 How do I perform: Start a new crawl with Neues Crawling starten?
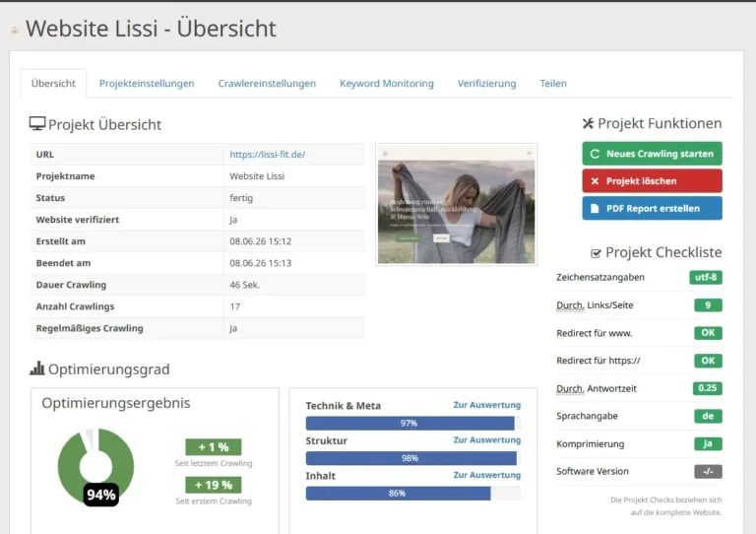(652, 154)
